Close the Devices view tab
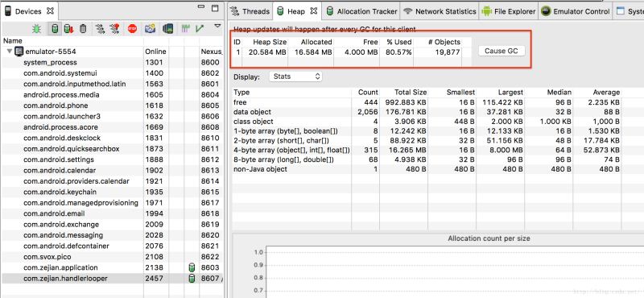Screen dimensions: 644x298 coord(51,11)
